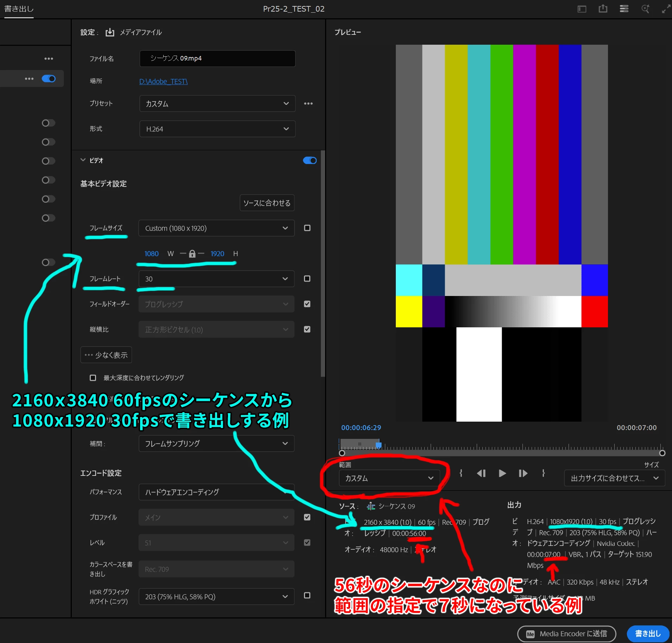Enable render at maximum depth checkbox
Image resolution: width=672 pixels, height=643 pixels.
tap(93, 378)
